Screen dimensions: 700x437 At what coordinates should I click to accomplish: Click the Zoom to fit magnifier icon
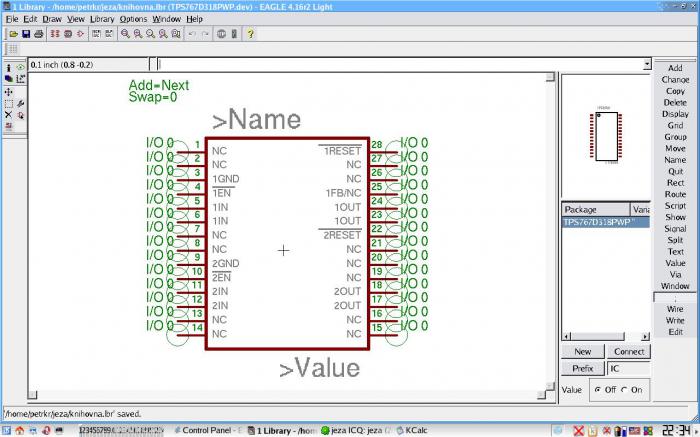(x=125, y=34)
